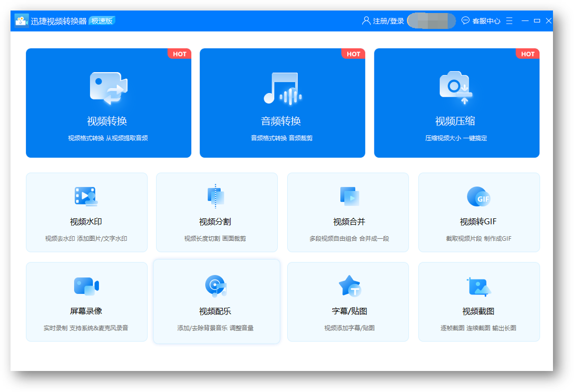Click the chat bubble icon beside 客服中心
574x392 pixels.
click(x=465, y=21)
